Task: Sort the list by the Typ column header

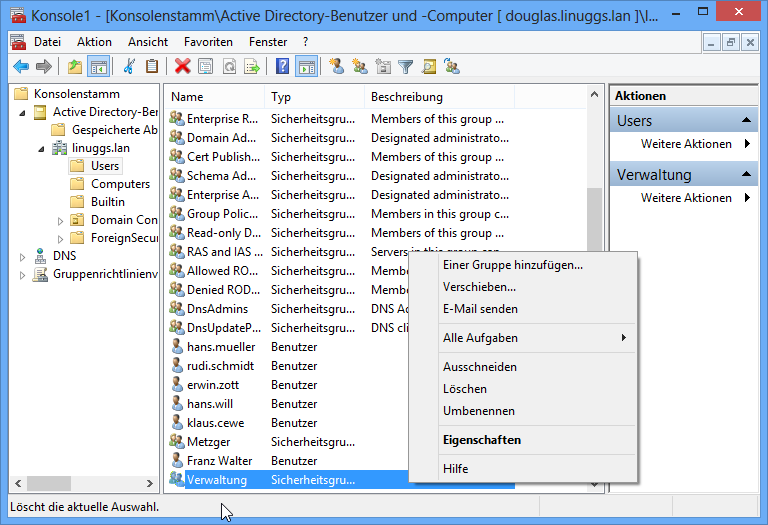Action: pos(282,97)
